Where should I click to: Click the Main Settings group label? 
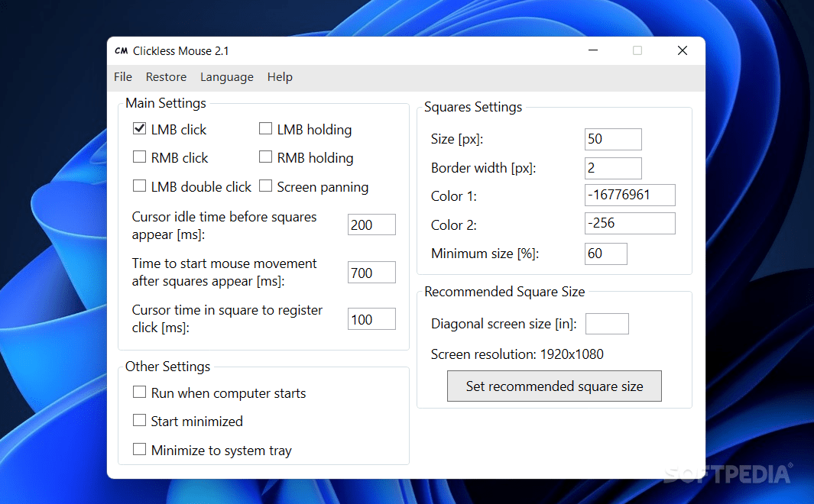click(166, 103)
